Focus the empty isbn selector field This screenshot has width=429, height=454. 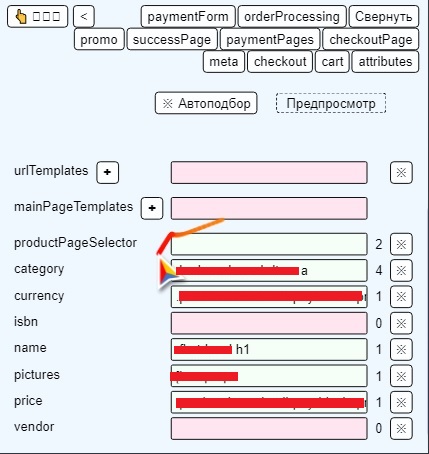[x=269, y=323]
